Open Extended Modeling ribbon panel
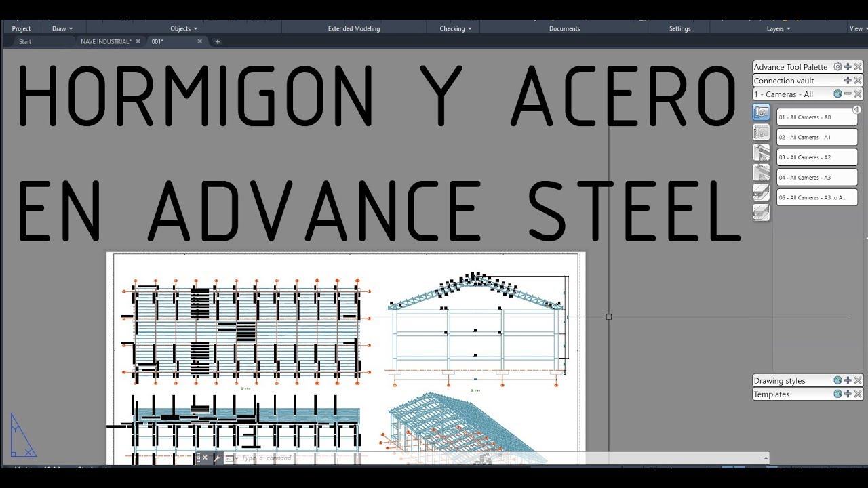This screenshot has height=488, width=868. coord(354,28)
